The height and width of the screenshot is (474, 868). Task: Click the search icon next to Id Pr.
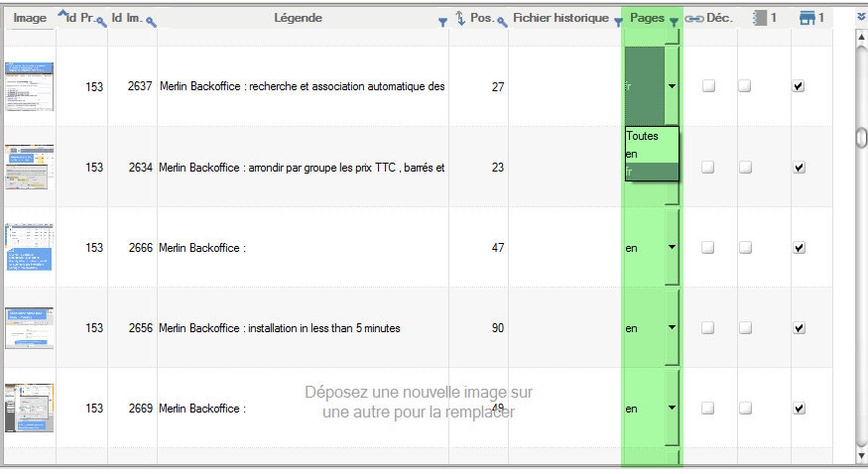(101, 21)
